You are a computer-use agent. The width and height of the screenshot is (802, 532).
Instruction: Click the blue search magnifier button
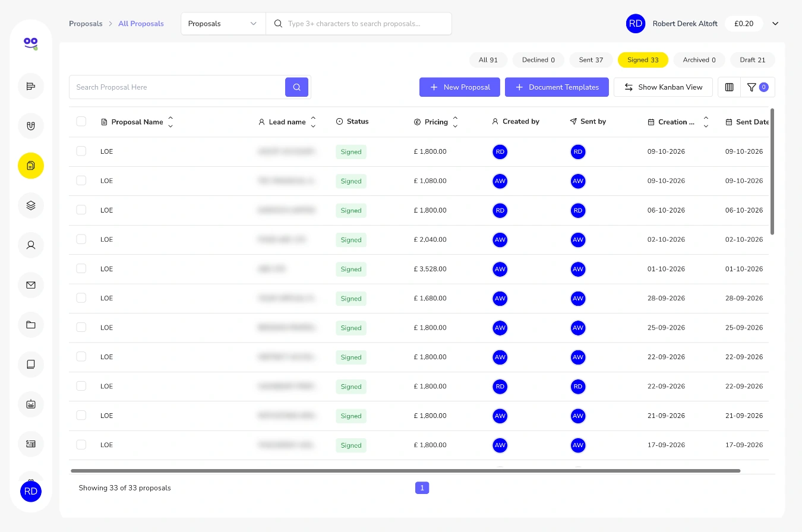pyautogui.click(x=296, y=87)
